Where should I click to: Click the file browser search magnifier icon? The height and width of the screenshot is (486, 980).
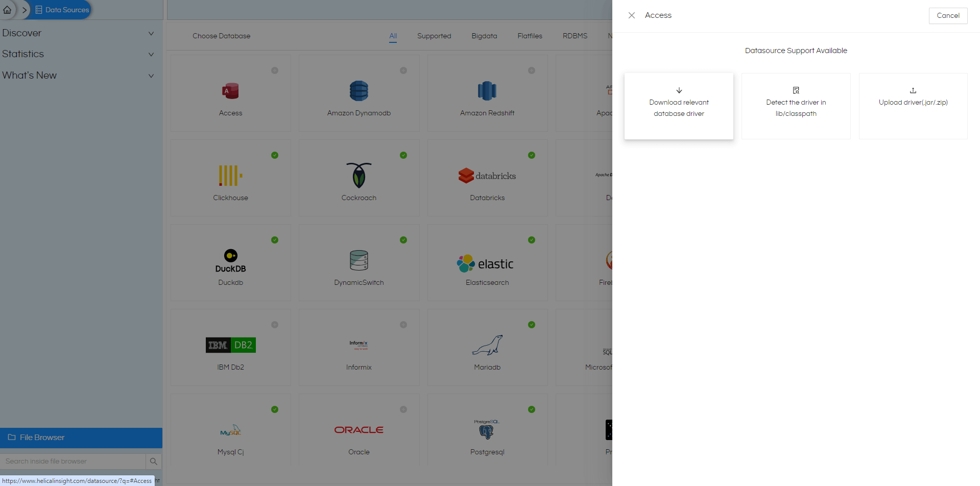[153, 461]
